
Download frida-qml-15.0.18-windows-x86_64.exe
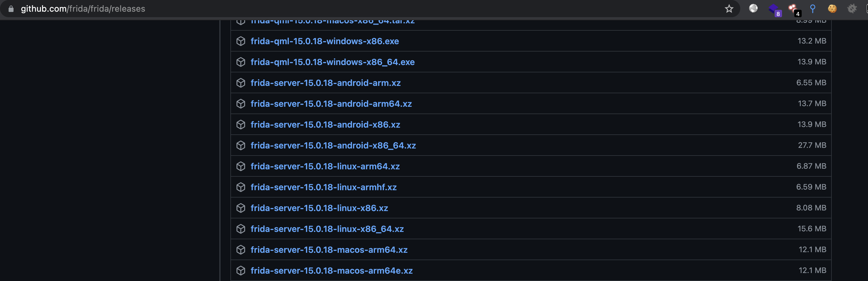(333, 62)
